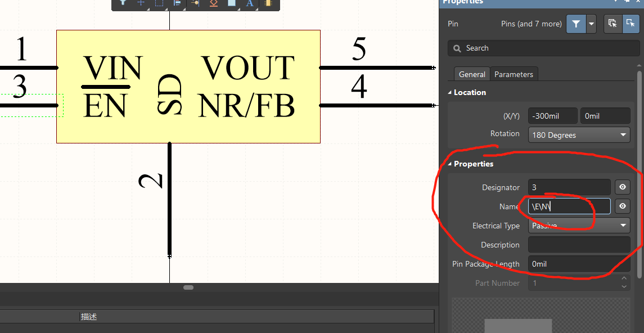Pick the text string (A) tool
The width and height of the screenshot is (644, 333).
[x=250, y=3]
